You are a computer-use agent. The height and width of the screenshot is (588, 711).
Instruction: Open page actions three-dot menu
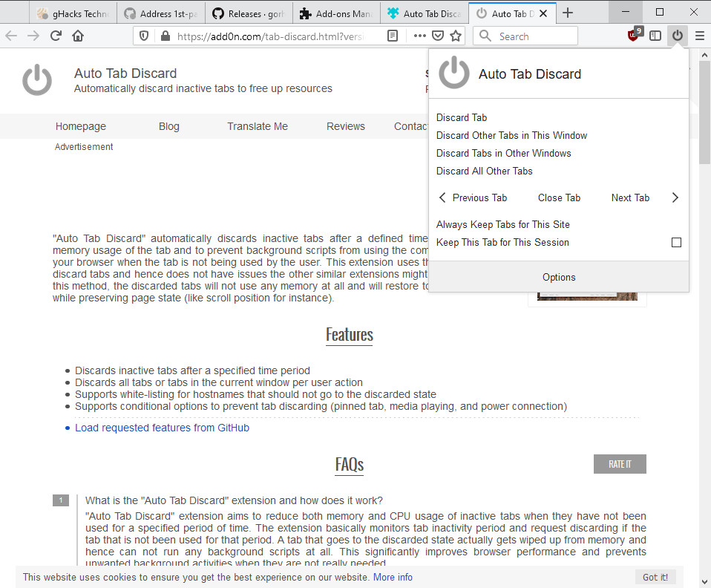click(x=420, y=36)
